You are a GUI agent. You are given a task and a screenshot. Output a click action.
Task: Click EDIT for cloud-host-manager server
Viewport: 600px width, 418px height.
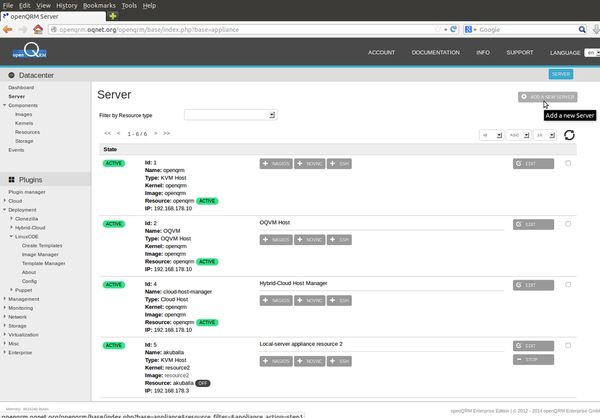click(x=533, y=285)
